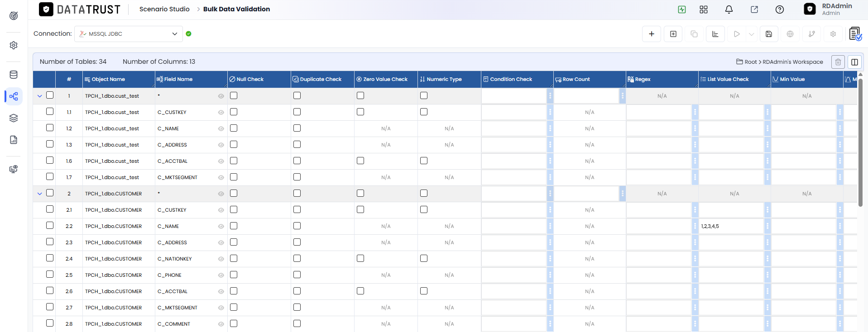Click Condition Check field for row 2.1
This screenshot has width=868, height=332.
tap(514, 210)
